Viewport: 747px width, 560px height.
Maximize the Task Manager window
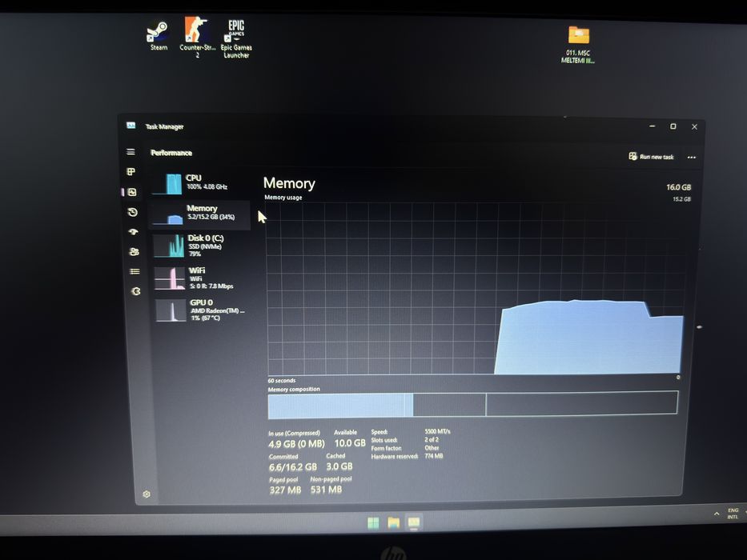[673, 126]
